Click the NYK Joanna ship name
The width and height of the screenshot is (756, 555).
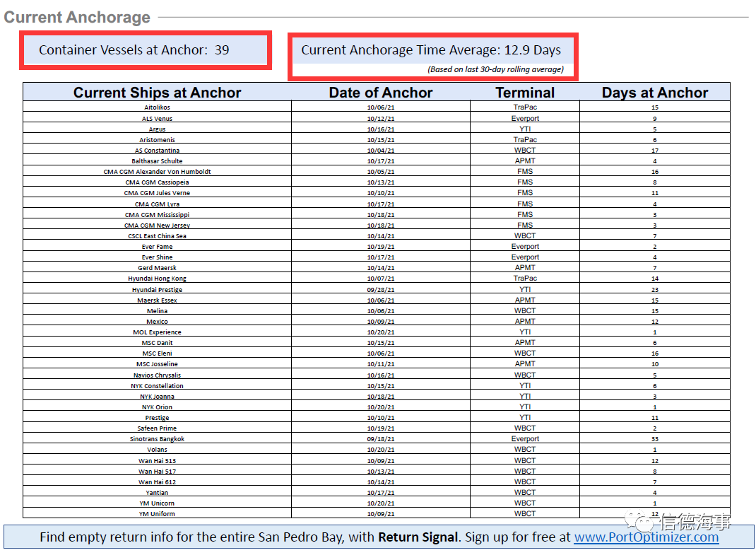[x=157, y=396]
